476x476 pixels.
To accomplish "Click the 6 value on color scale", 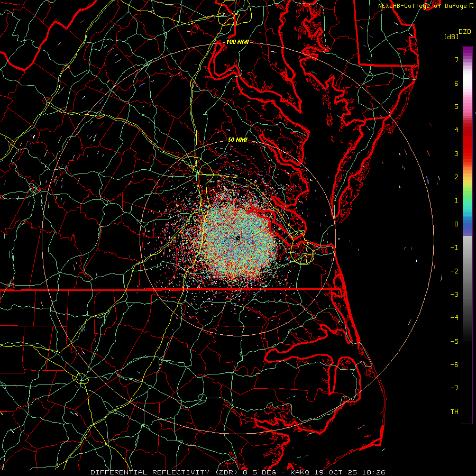I will (x=456, y=83).
